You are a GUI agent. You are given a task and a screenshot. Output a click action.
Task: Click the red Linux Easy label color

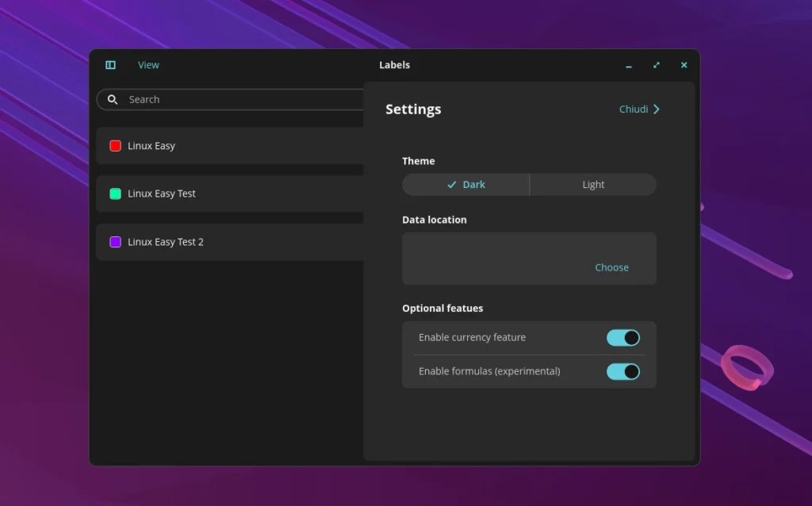(x=115, y=146)
